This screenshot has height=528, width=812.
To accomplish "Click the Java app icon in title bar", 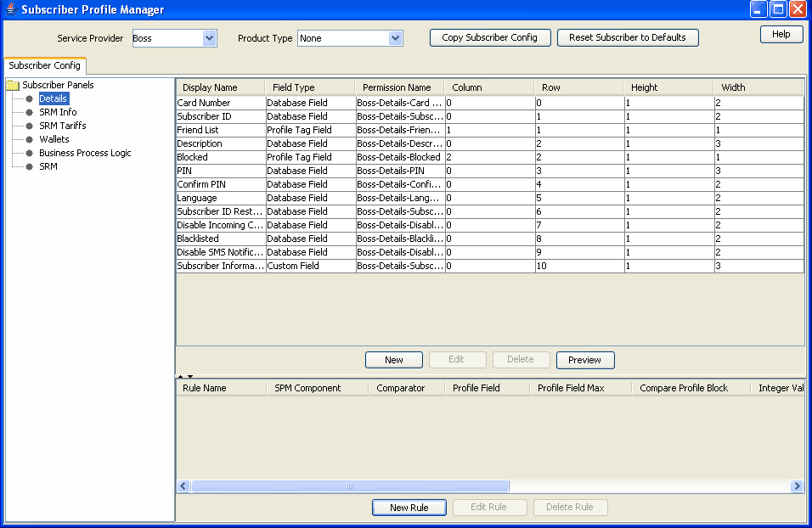I will [11, 9].
